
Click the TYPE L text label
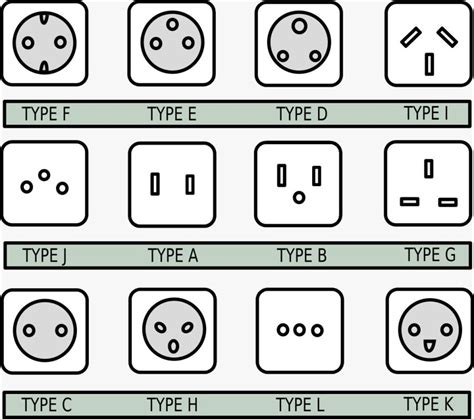coord(300,405)
